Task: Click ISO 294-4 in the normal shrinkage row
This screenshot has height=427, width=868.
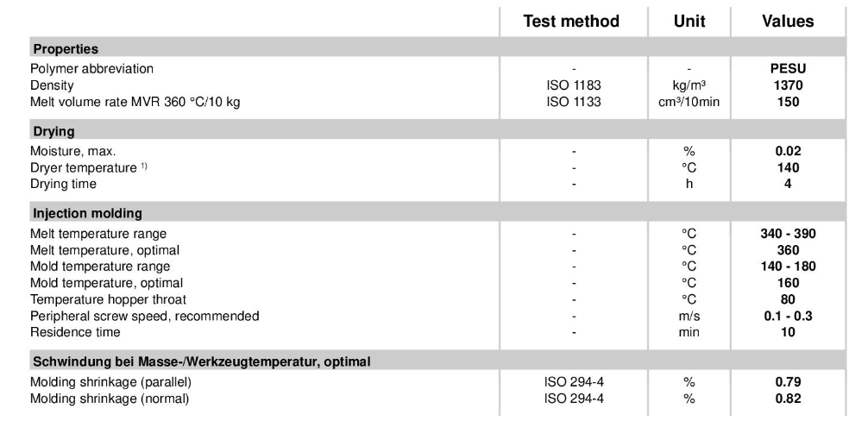Action: [x=574, y=399]
